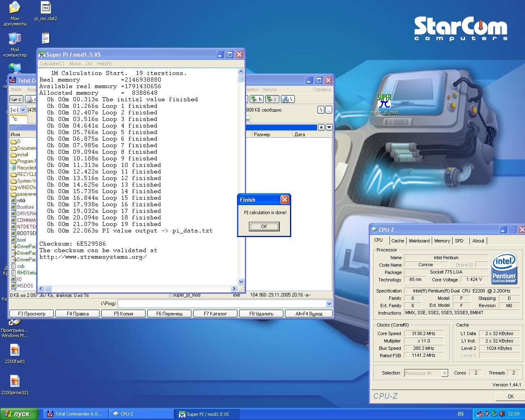Image resolution: width=525 pixels, height=420 pixels.
Task: Click the Super PI scroll-up arrow
Action: pyautogui.click(x=241, y=72)
